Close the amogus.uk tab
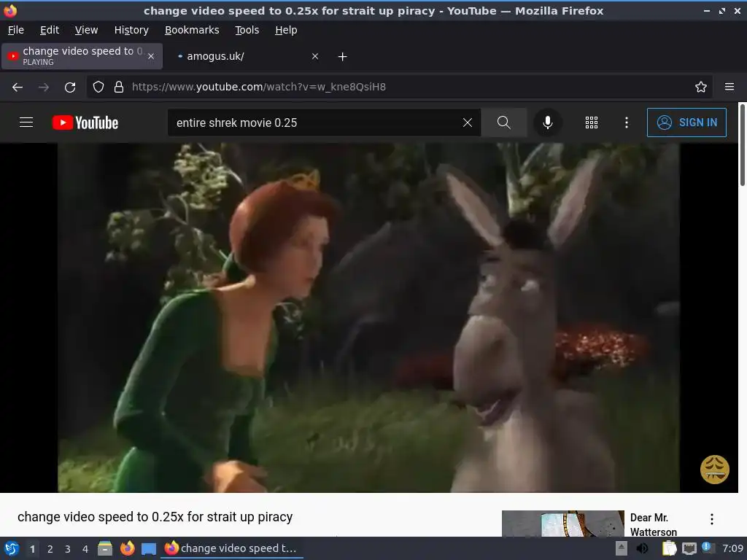The image size is (747, 560). 315,56
